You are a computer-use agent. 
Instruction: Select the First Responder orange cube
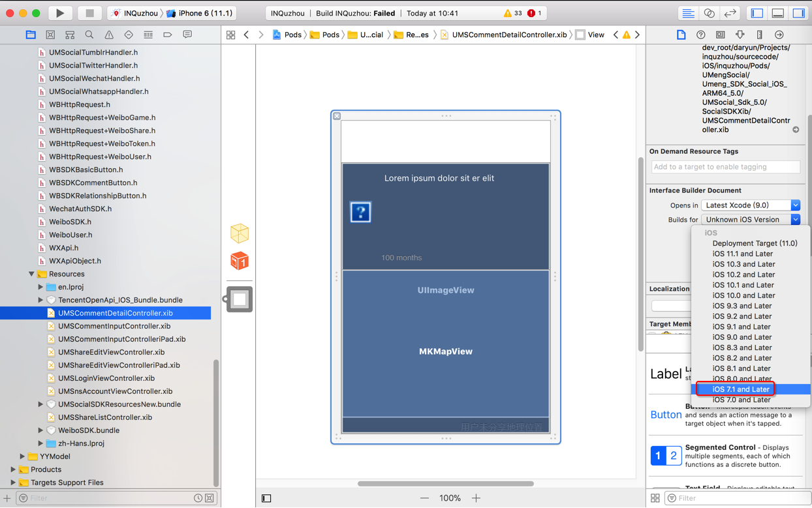click(x=240, y=261)
